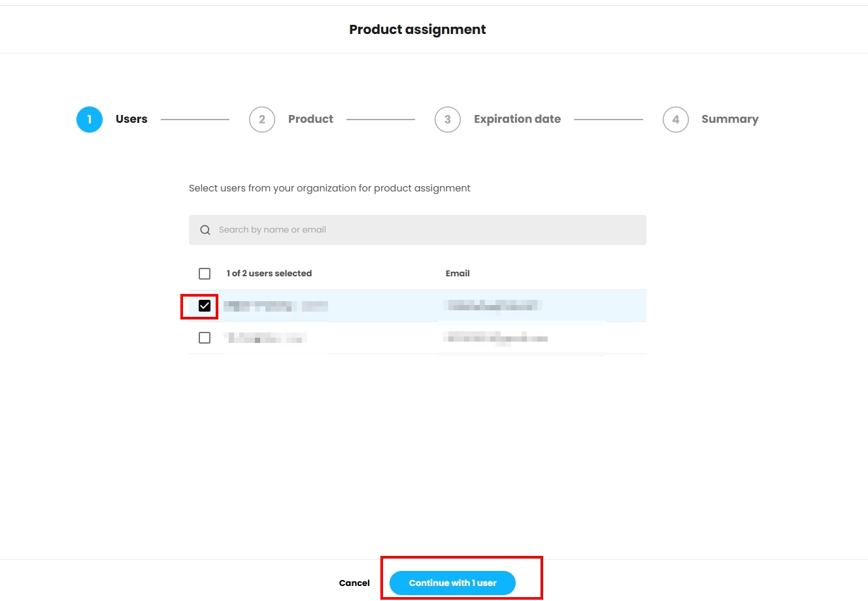This screenshot has height=601, width=868.
Task: Click the magnifier icon in search bar
Action: pyautogui.click(x=205, y=230)
